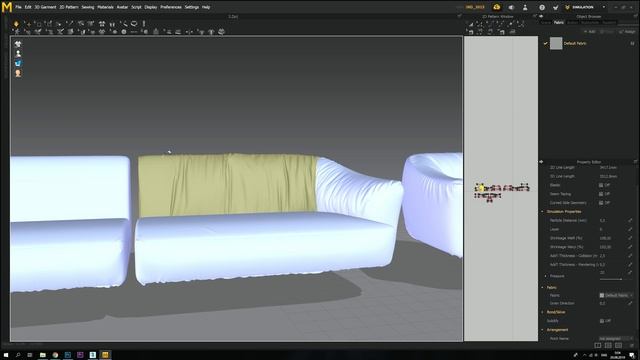Collapse the Arrangement section
This screenshot has width=640, height=360.
pyautogui.click(x=542, y=330)
